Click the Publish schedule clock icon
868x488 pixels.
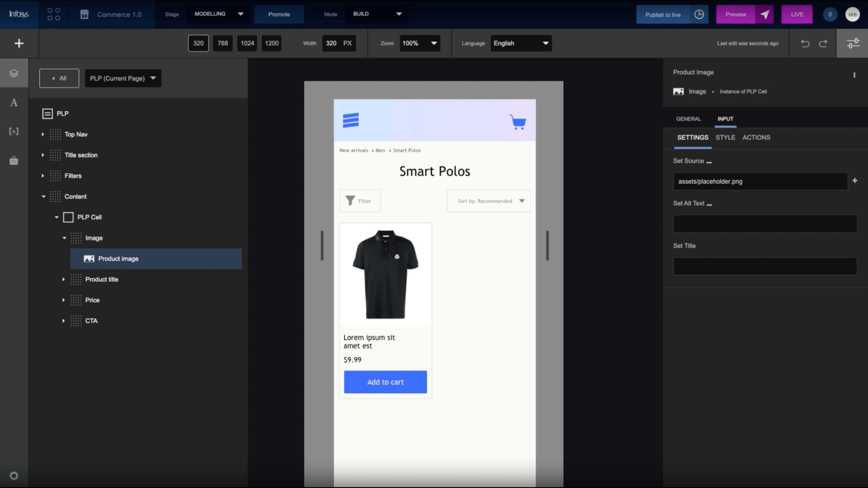coord(699,14)
